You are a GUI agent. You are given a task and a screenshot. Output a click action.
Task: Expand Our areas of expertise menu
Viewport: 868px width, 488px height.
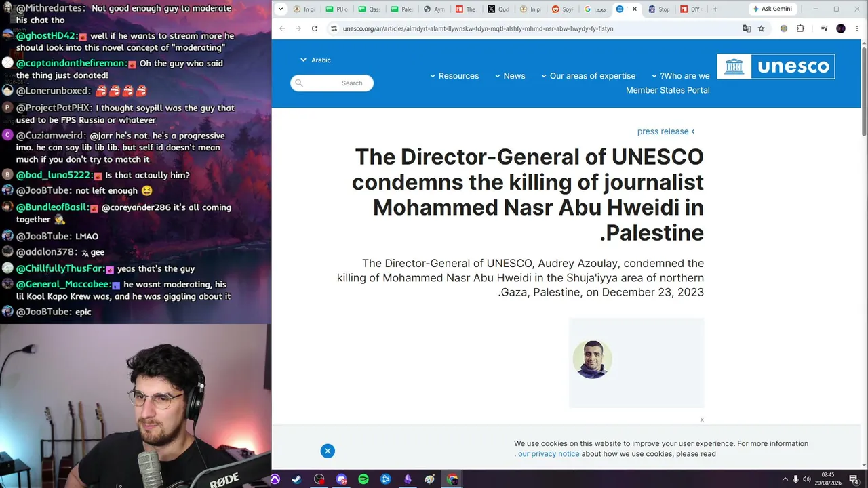pyautogui.click(x=588, y=76)
